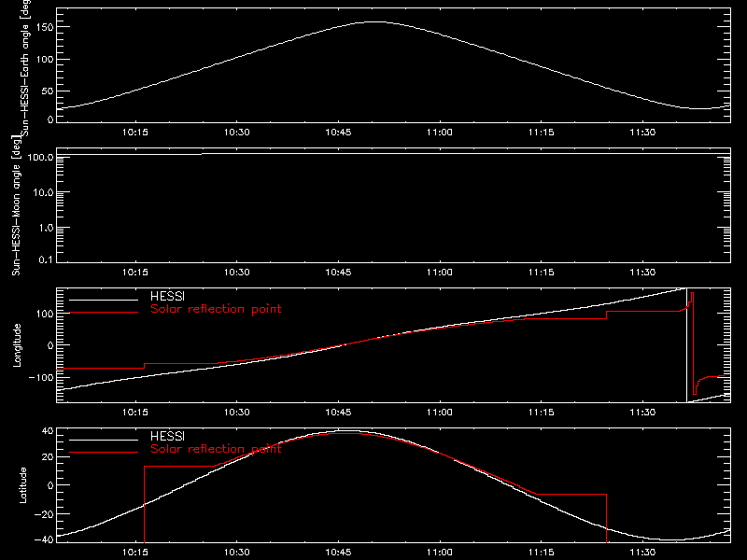Click the 'Longitude' y-axis title

[17, 345]
